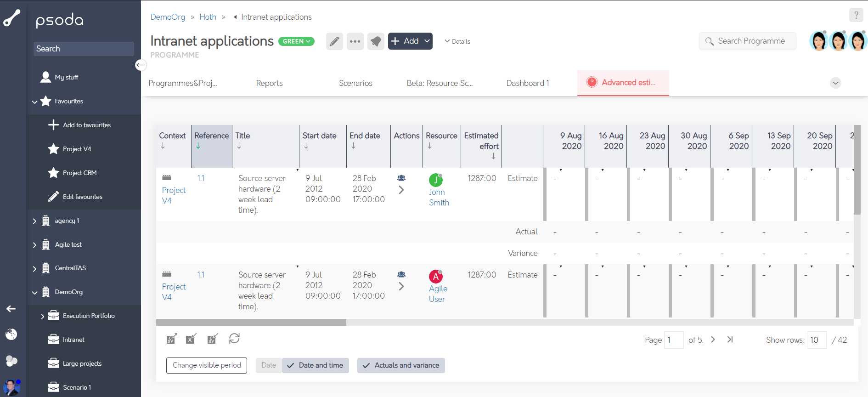Select the Date display option

tap(269, 365)
